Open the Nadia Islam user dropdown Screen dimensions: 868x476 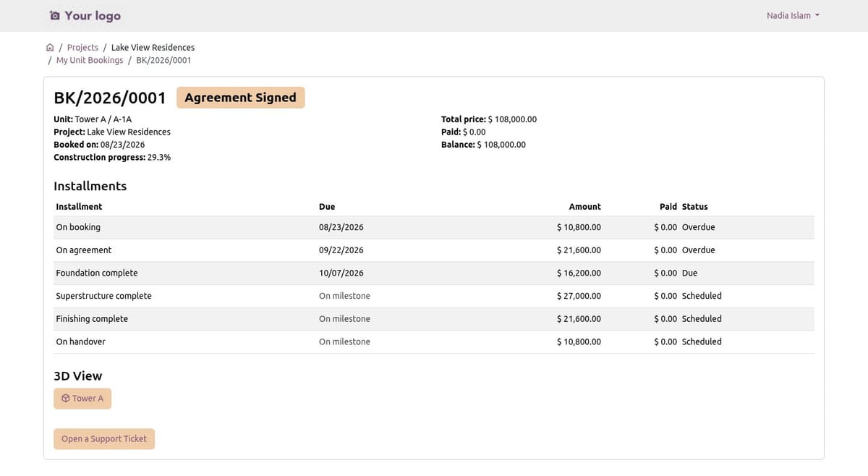tap(793, 15)
